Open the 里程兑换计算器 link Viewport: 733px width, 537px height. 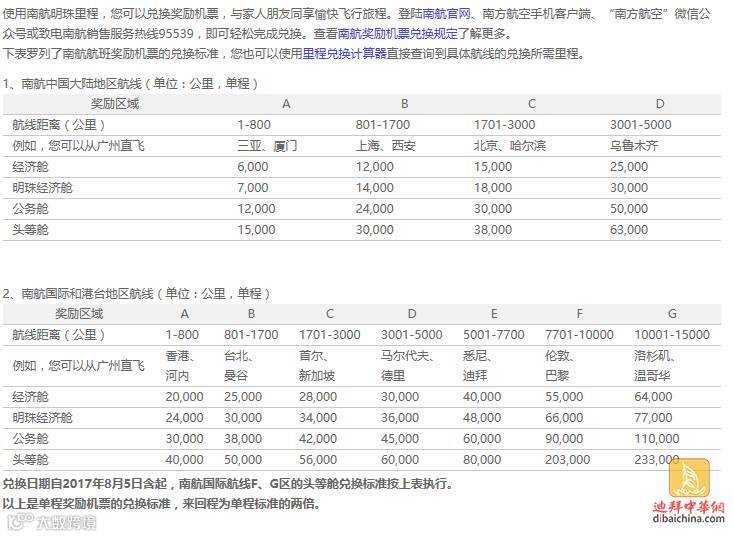coord(345,54)
